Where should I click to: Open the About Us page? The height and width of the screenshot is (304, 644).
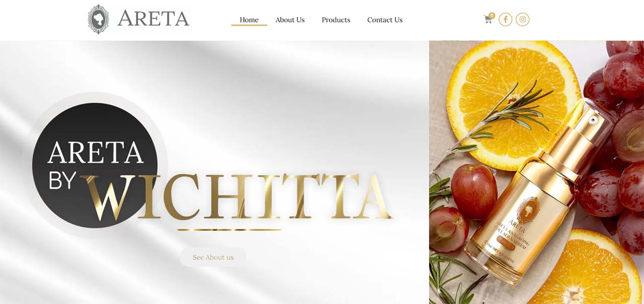[x=290, y=20]
